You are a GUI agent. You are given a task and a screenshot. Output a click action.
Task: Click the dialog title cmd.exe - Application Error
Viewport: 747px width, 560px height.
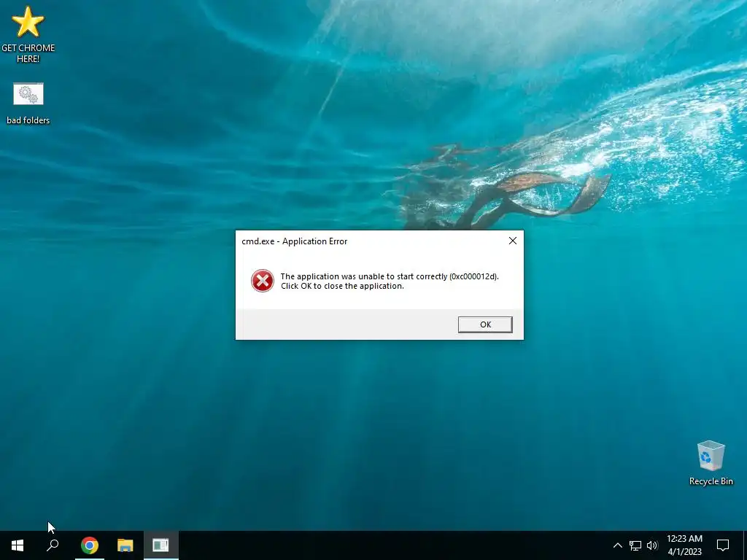point(295,241)
